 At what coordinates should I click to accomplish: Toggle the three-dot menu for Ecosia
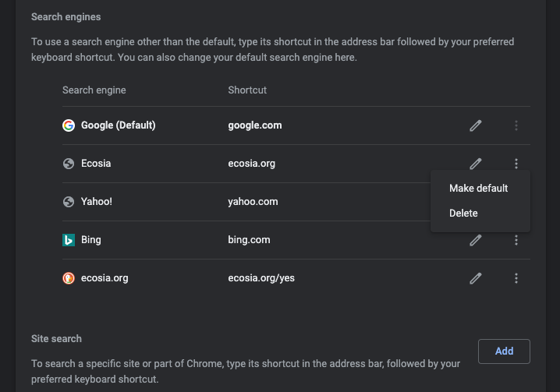pos(516,164)
